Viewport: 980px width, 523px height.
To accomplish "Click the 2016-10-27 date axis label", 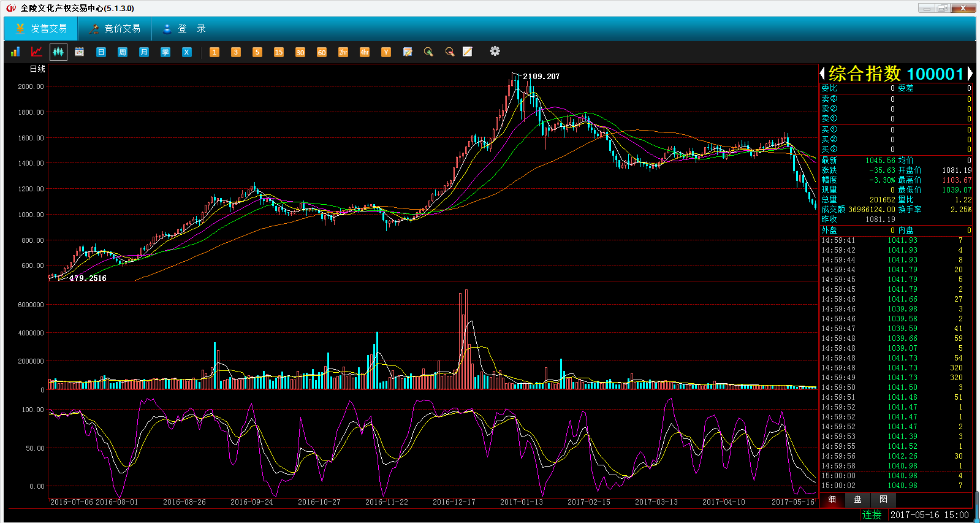I will tap(319, 502).
